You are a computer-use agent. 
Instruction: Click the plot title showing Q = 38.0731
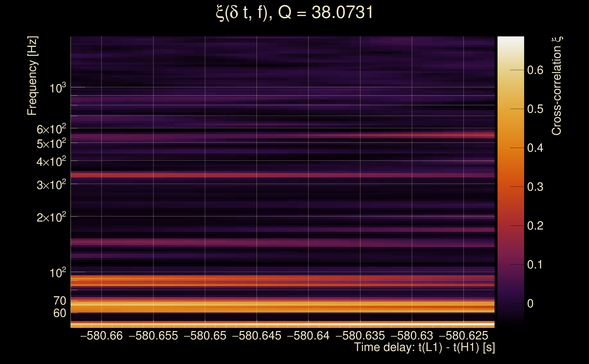(294, 13)
